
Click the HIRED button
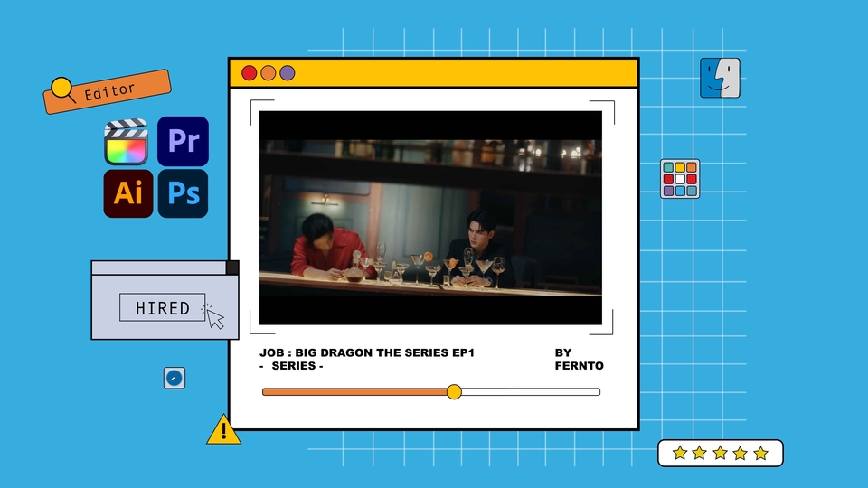point(162,307)
